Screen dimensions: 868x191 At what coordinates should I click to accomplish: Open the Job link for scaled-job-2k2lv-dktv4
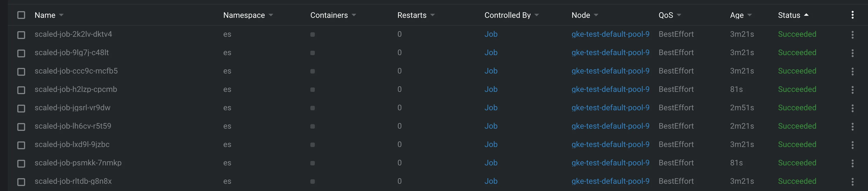tap(491, 34)
